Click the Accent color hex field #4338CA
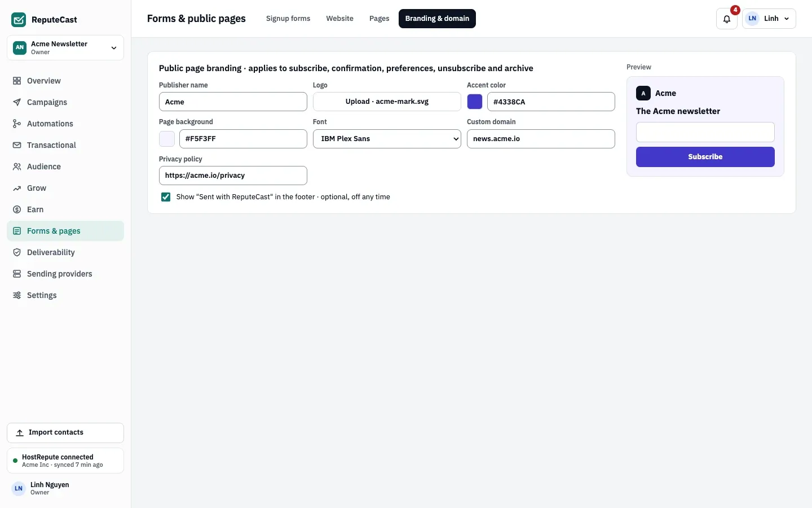 point(551,102)
